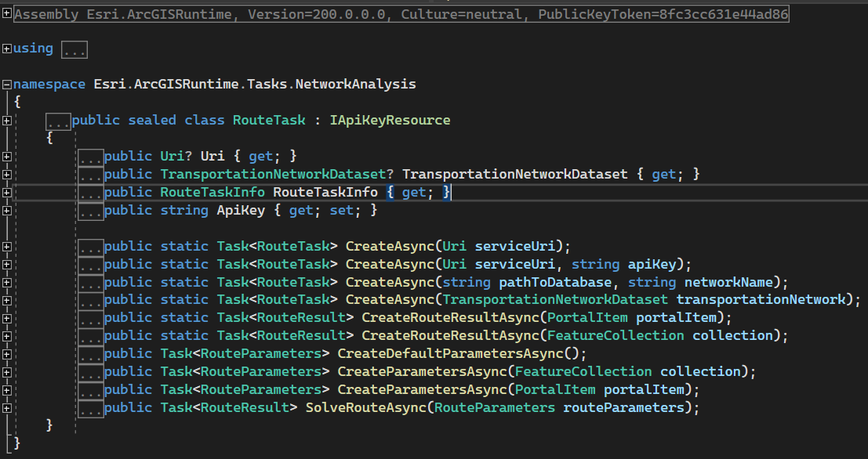Click the set accessor of the ApiKey property
The image size is (868, 459).
coord(341,210)
